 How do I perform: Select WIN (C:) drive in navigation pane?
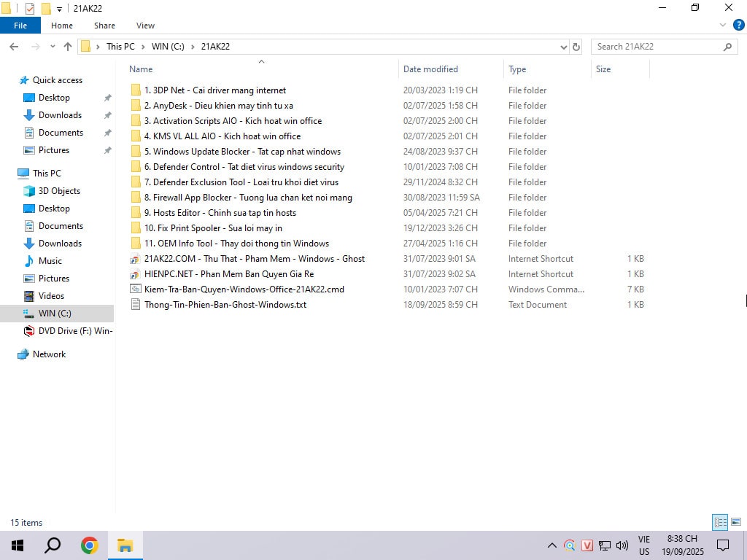[55, 314]
